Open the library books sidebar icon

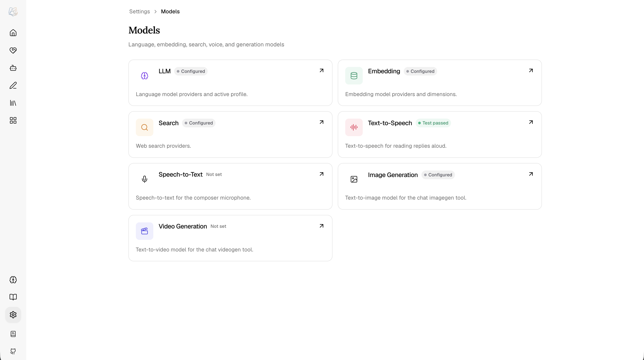[13, 103]
